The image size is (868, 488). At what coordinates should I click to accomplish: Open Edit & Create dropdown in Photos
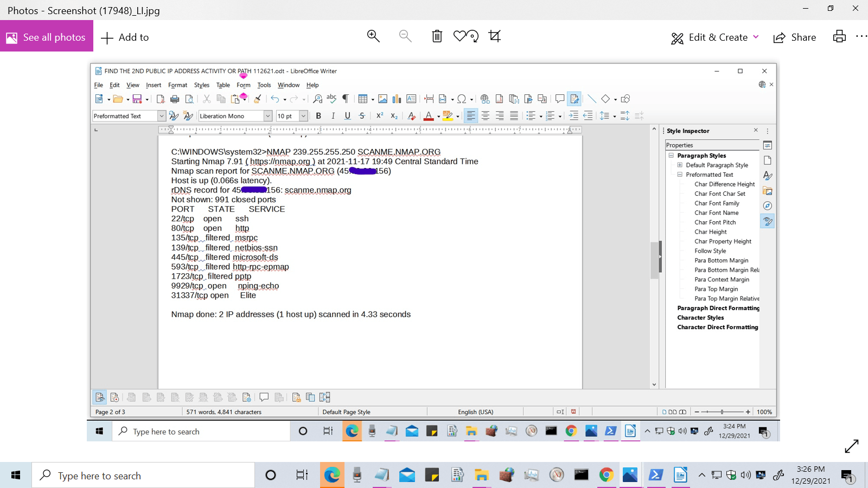click(715, 37)
